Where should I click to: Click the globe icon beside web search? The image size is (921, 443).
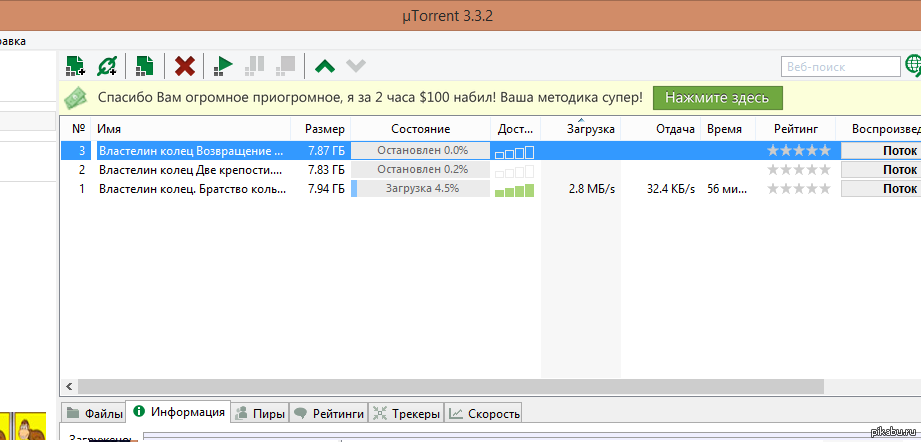click(913, 66)
